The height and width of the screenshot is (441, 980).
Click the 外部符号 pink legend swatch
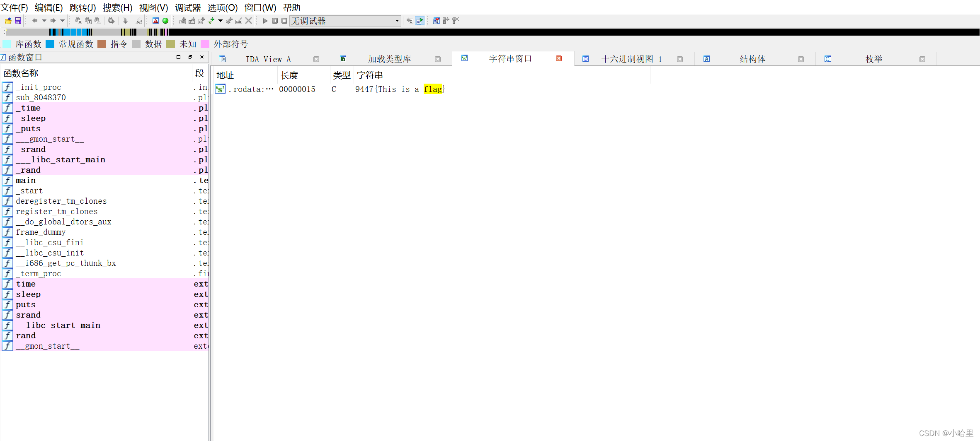[205, 44]
